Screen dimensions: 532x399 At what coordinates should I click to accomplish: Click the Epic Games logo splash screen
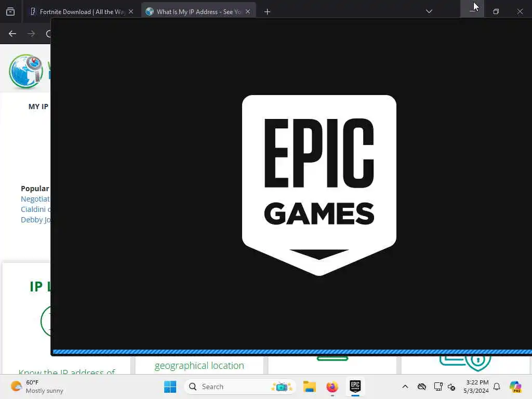(x=319, y=185)
